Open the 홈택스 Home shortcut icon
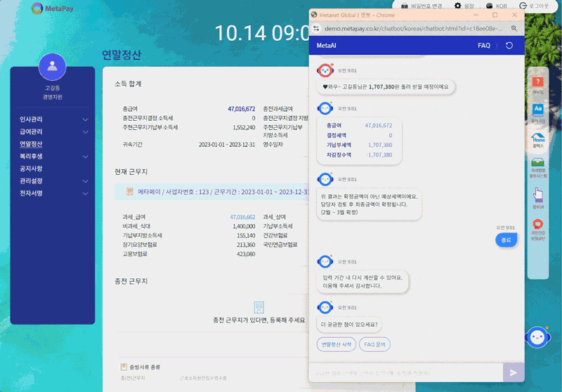The height and width of the screenshot is (392, 562). coord(538,141)
